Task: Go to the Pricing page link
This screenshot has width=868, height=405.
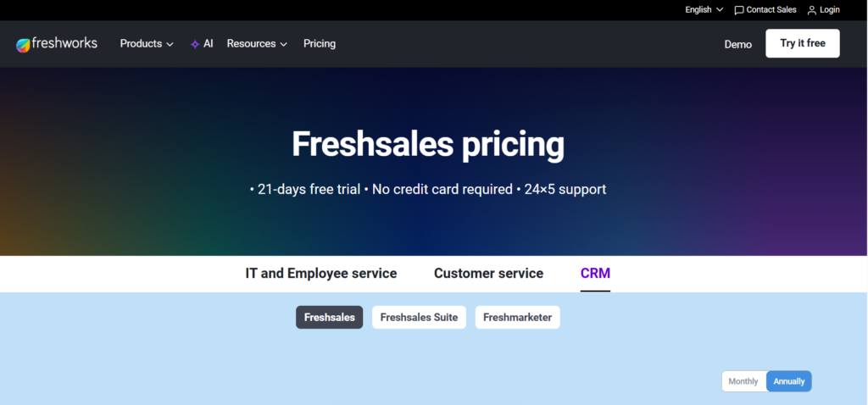Action: [320, 44]
